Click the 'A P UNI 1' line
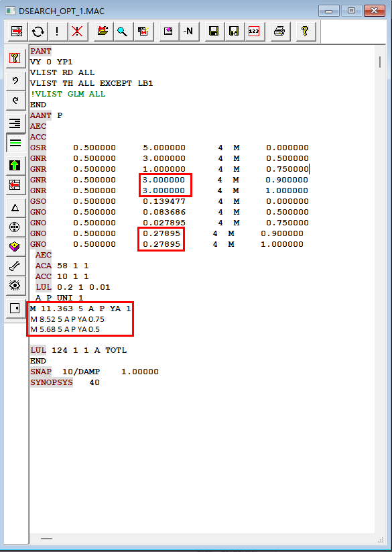This screenshot has width=392, height=552. point(59,298)
